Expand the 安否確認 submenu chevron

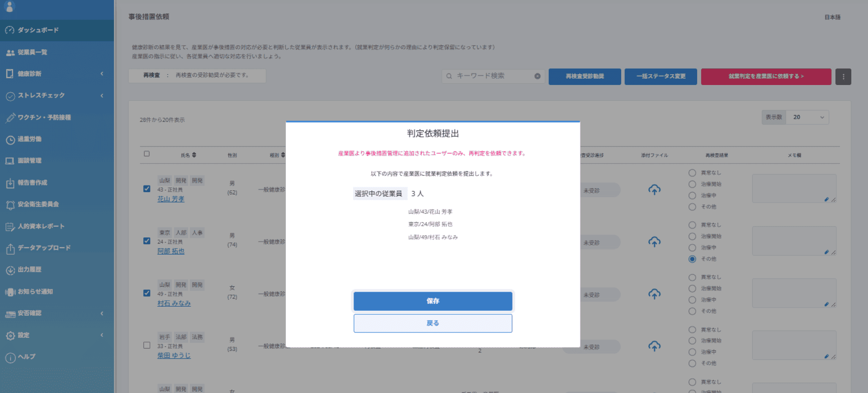[102, 313]
